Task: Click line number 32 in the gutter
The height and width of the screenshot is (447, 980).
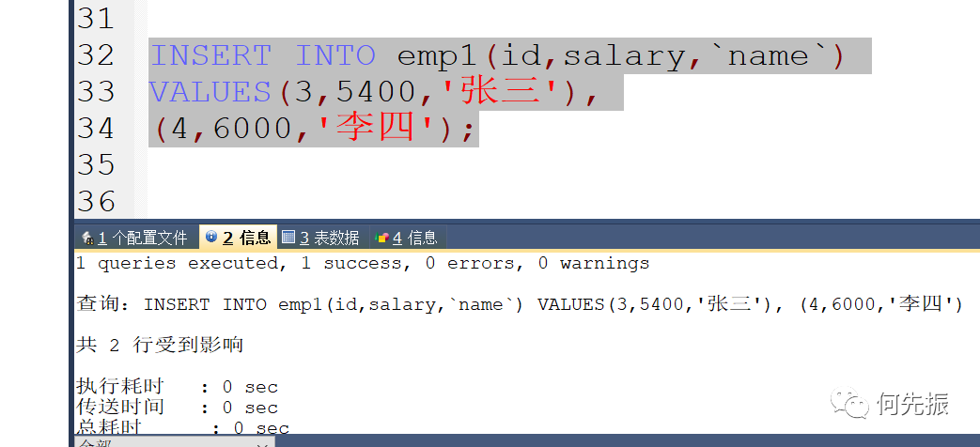Action: (x=97, y=55)
